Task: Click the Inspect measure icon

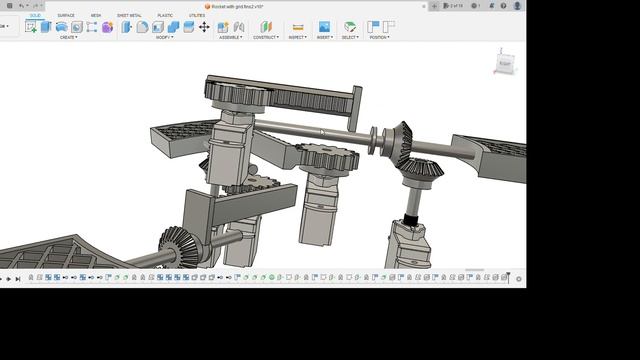Action: [298, 27]
